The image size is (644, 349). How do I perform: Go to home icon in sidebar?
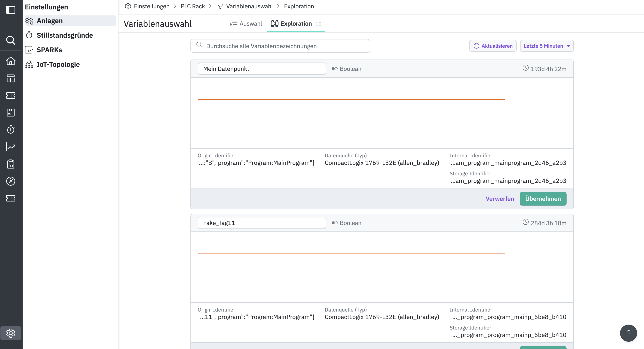coord(10,61)
